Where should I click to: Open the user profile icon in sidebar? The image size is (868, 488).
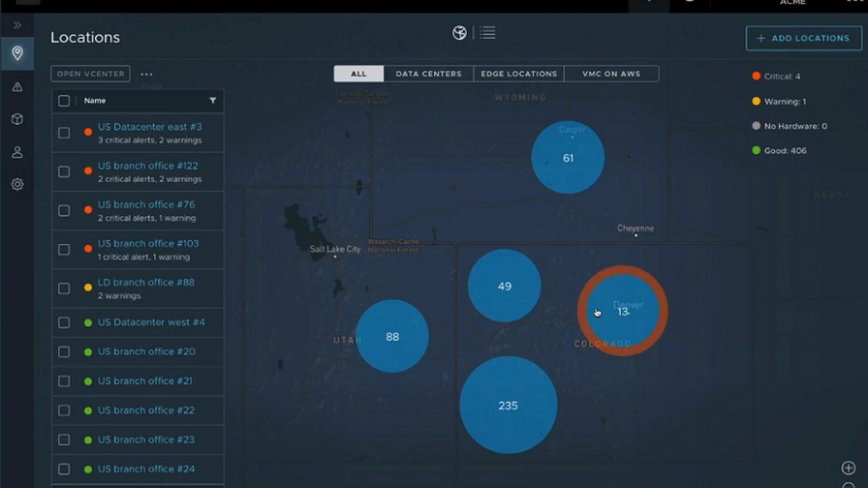point(18,152)
